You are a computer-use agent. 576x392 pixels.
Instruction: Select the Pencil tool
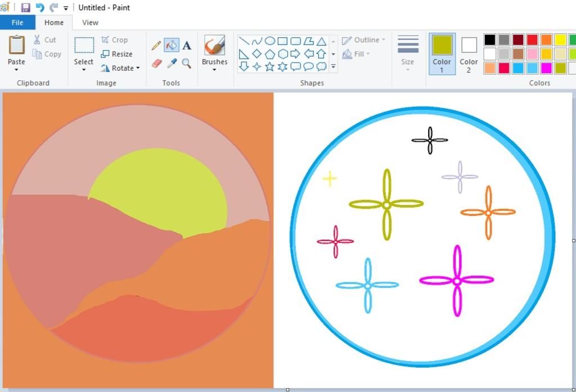156,45
